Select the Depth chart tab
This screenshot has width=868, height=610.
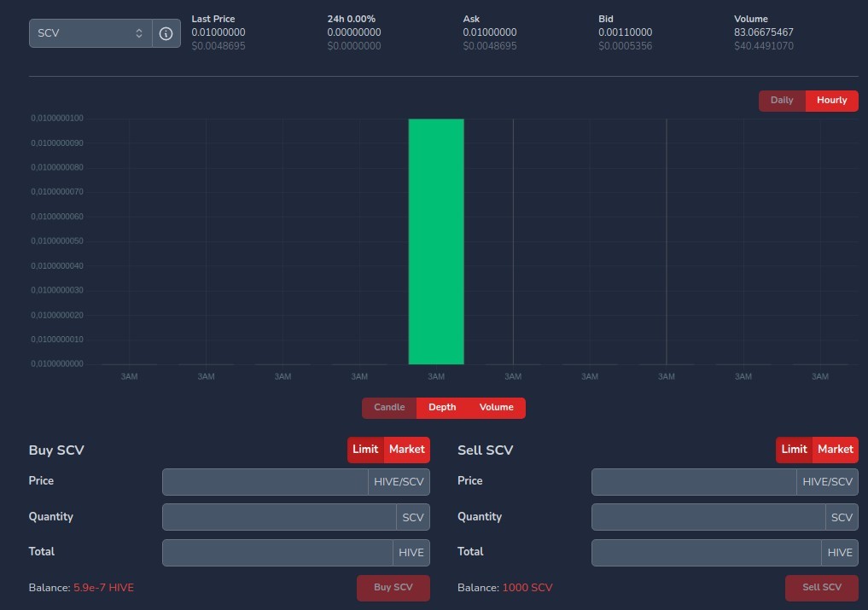coord(442,408)
